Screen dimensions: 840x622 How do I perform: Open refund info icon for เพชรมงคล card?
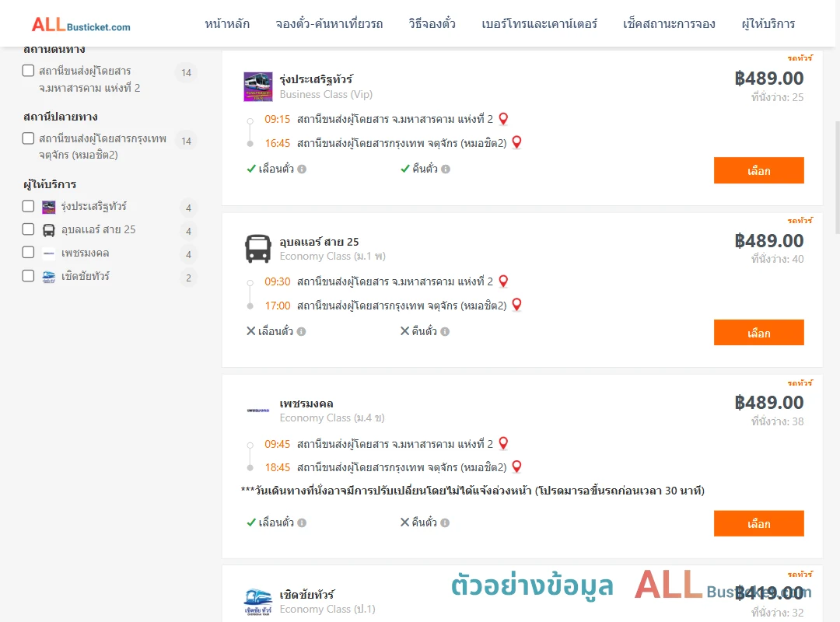pos(445,523)
